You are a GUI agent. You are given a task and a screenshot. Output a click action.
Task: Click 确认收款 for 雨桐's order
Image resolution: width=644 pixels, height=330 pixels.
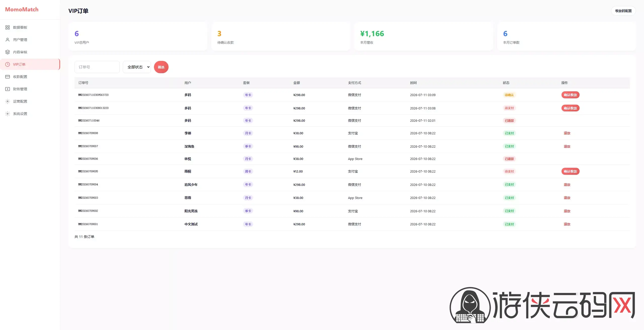570,171
